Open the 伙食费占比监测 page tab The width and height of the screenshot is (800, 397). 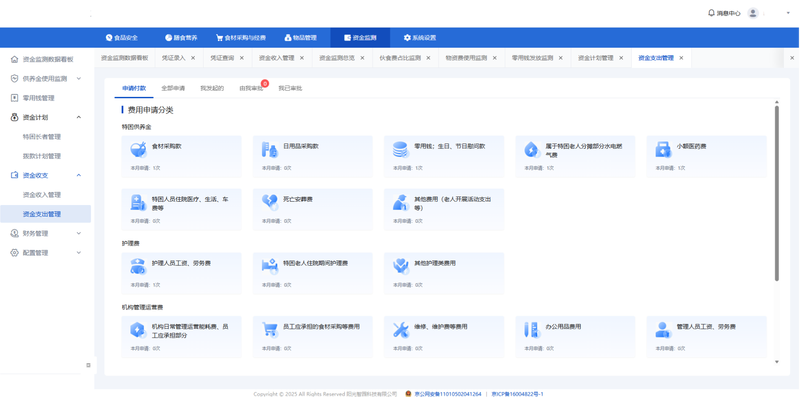(400, 58)
